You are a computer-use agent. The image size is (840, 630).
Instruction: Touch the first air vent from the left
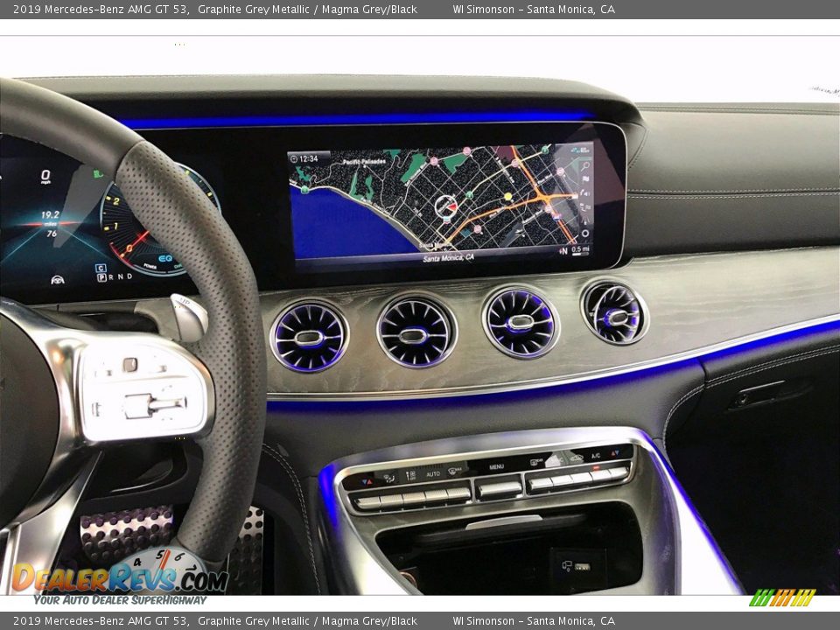pyautogui.click(x=309, y=336)
